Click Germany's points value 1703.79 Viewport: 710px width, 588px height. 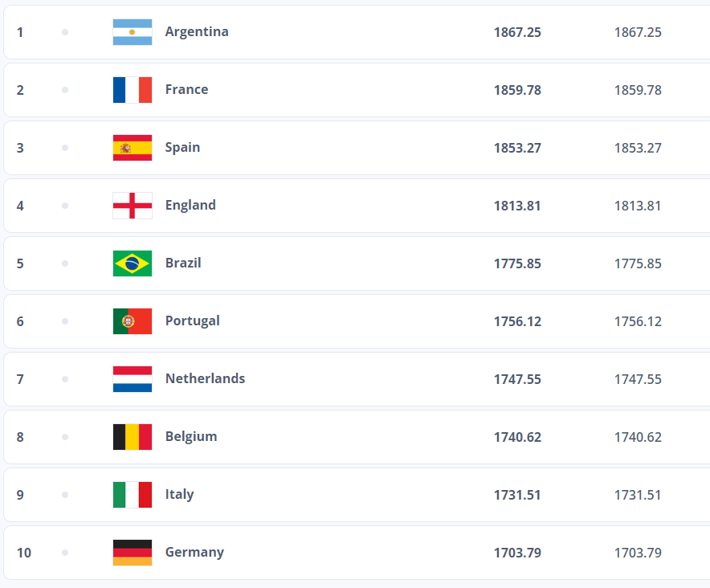point(517,552)
